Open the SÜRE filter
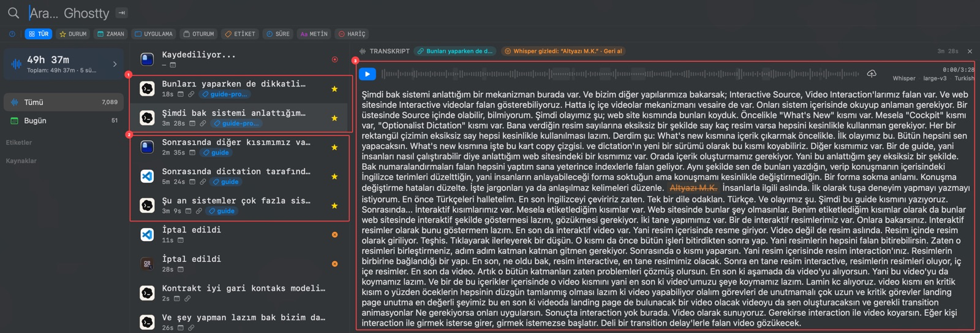The height and width of the screenshot is (333, 980). pyautogui.click(x=278, y=34)
